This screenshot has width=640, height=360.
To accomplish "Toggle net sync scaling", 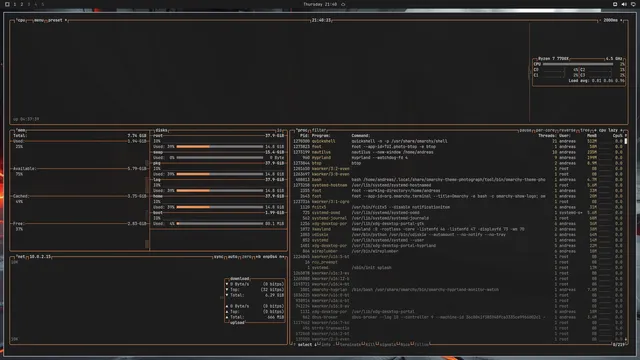I will click(x=218, y=257).
